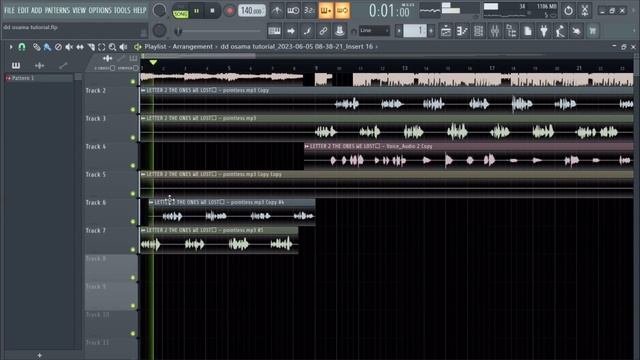Select the Slip tool

[x=80, y=47]
